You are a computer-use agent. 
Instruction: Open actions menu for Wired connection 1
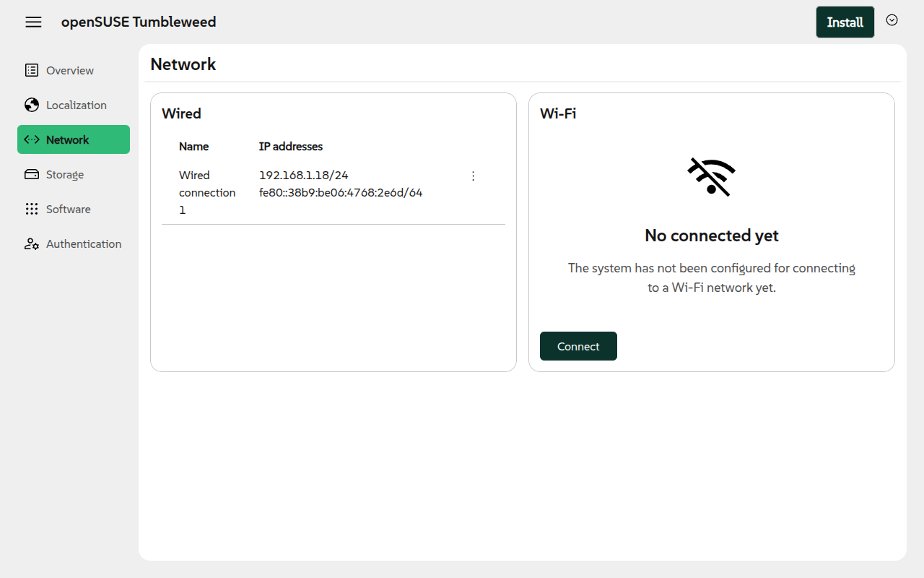coord(474,176)
